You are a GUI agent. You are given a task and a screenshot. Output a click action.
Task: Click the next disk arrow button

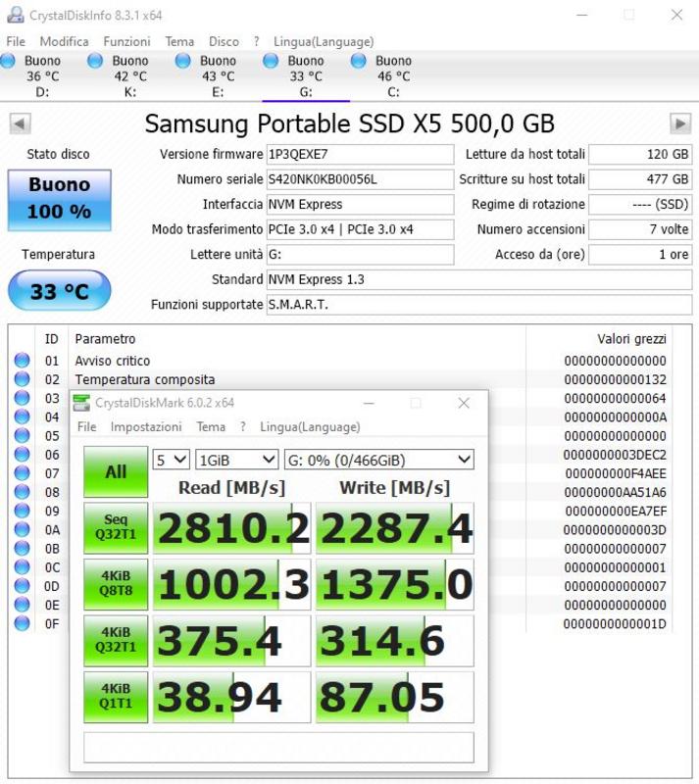(x=680, y=123)
